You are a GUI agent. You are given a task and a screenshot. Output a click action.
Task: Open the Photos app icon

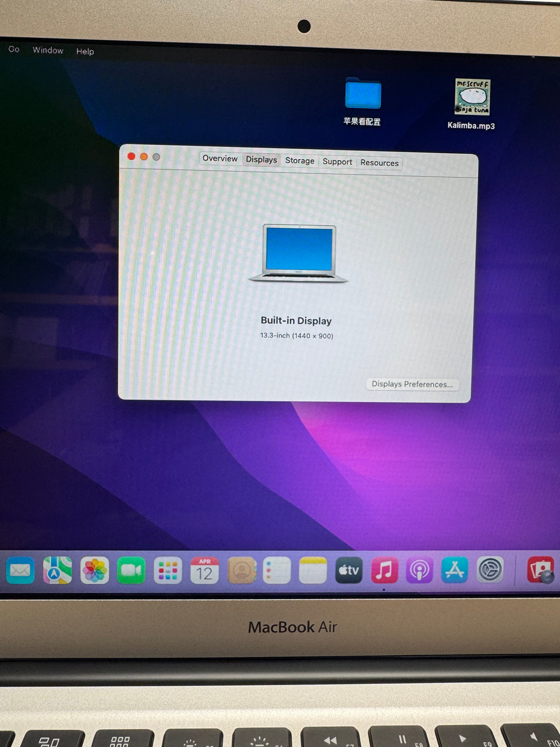point(95,570)
